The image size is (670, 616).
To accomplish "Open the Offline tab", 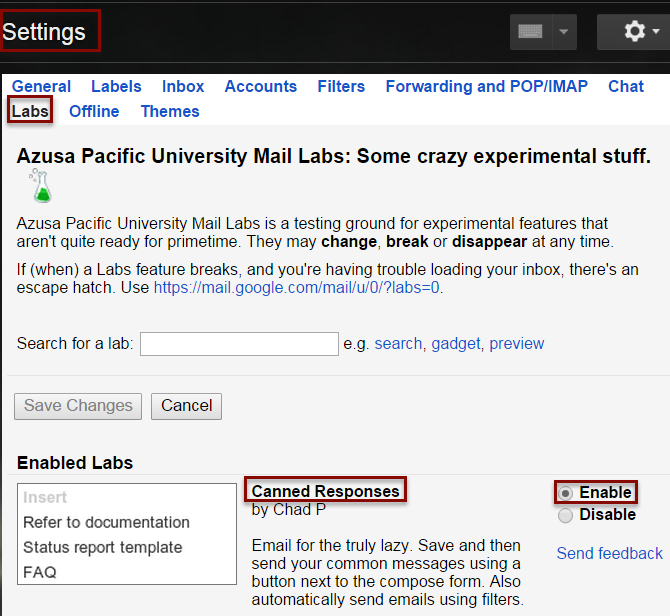I will 94,111.
